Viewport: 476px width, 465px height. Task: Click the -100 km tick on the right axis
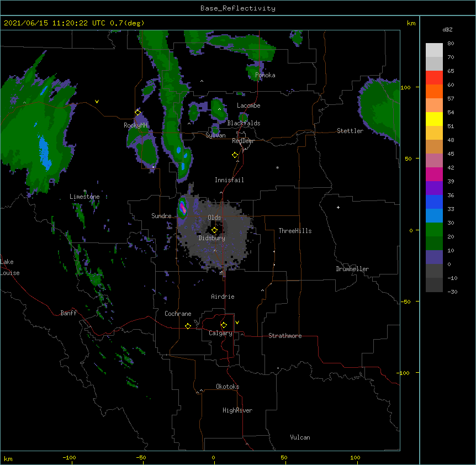[x=404, y=373]
